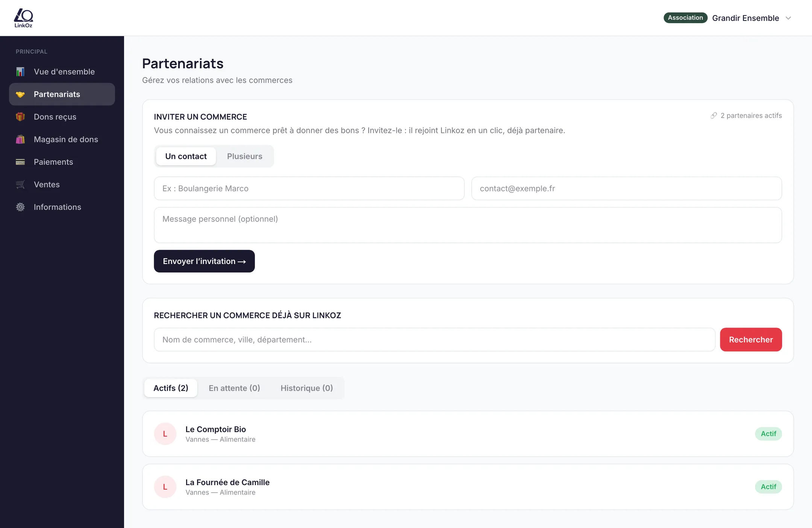Image resolution: width=812 pixels, height=528 pixels.
Task: Click the INVITER UN COMMERCE heading
Action: [x=200, y=117]
